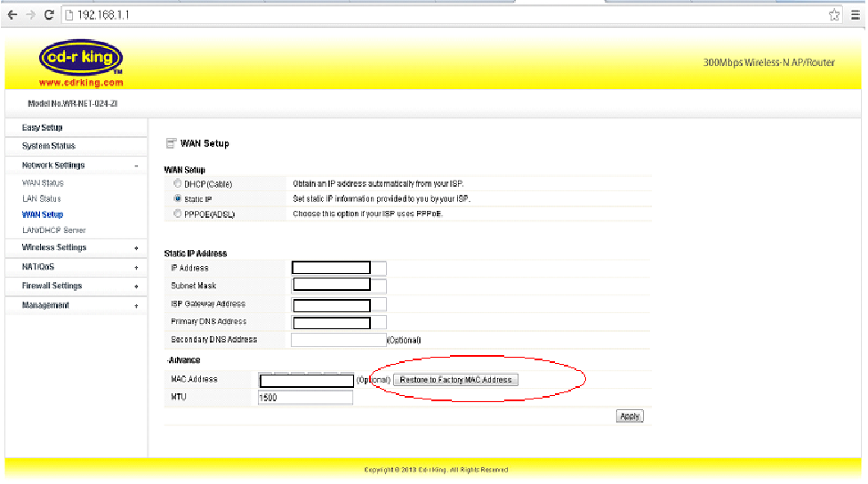Click into the ISP Gateway Address field
The height and width of the screenshot is (484, 868).
(338, 304)
